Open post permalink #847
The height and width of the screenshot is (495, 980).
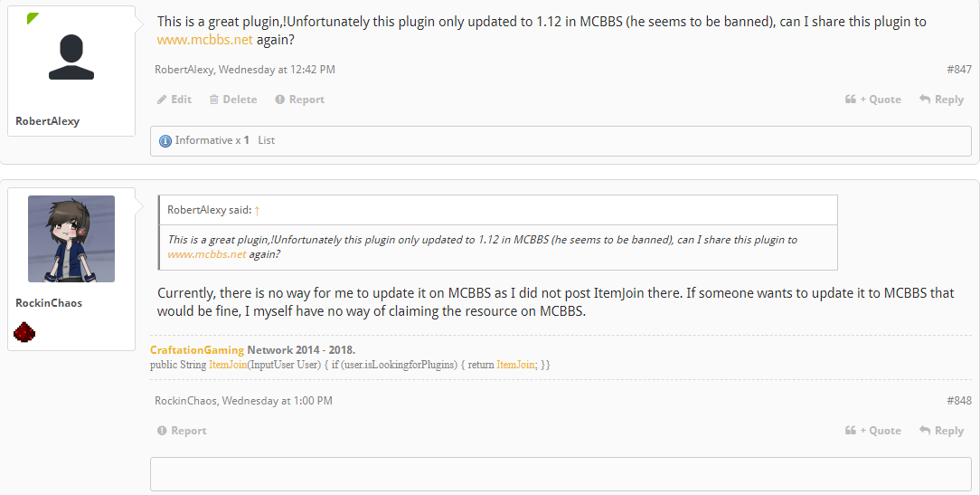[958, 70]
